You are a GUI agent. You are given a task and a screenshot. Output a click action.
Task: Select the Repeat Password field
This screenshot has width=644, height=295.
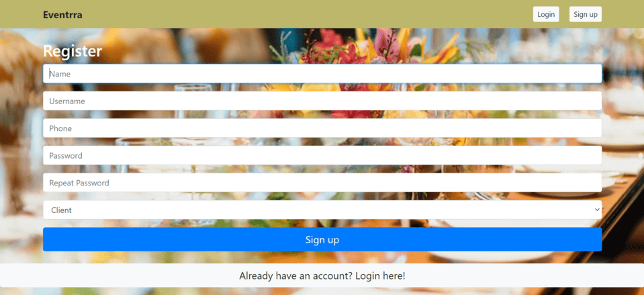(x=322, y=183)
